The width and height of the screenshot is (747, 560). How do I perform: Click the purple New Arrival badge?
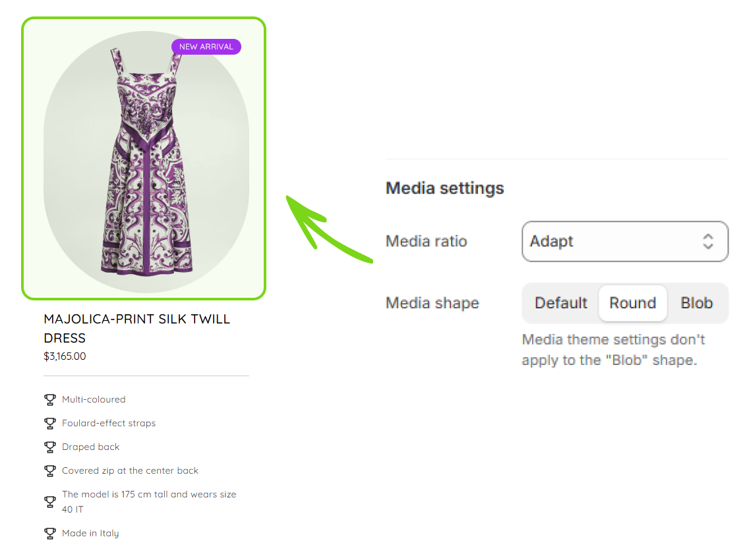pyautogui.click(x=206, y=47)
